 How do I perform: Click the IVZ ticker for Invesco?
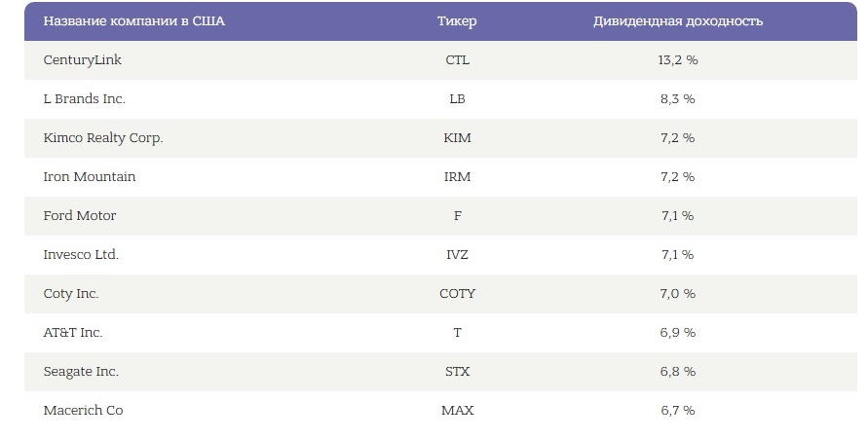(x=457, y=255)
